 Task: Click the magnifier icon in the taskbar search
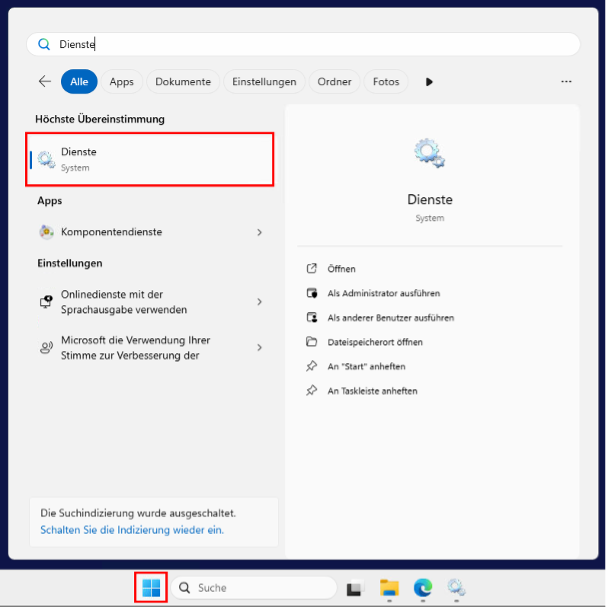[185, 588]
